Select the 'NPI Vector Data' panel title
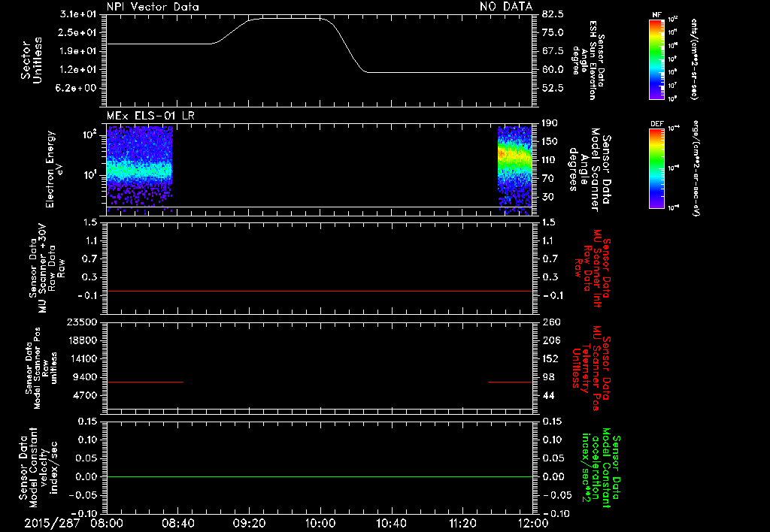This screenshot has height=532, width=770. click(153, 7)
